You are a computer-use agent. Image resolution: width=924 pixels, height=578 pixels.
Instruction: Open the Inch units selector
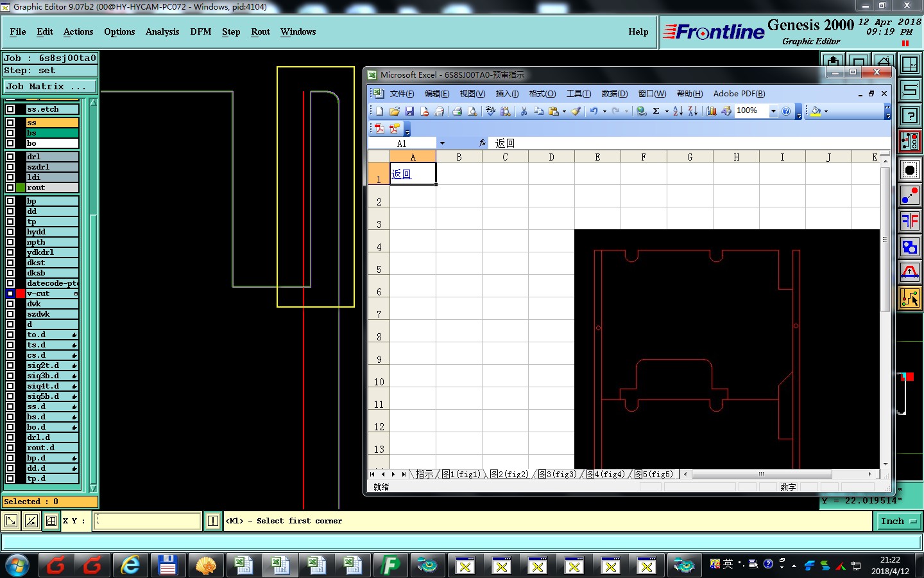tap(898, 521)
